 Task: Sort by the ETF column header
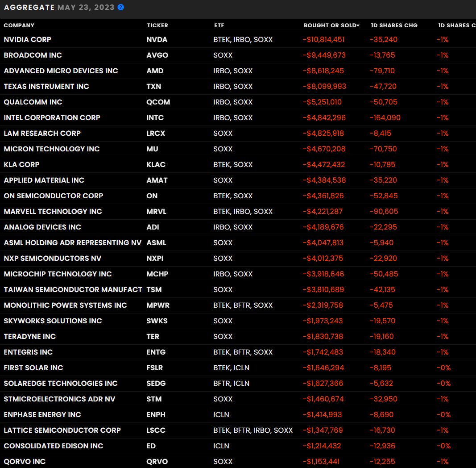click(219, 25)
